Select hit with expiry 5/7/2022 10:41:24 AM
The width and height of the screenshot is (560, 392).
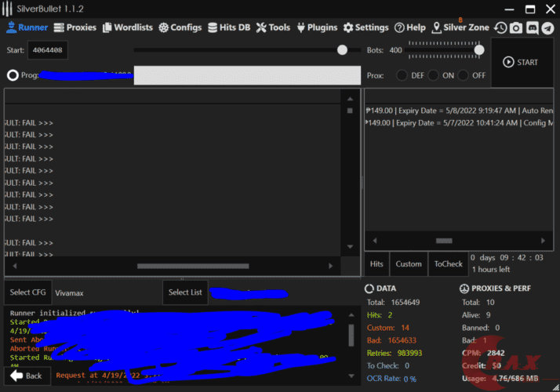point(459,123)
